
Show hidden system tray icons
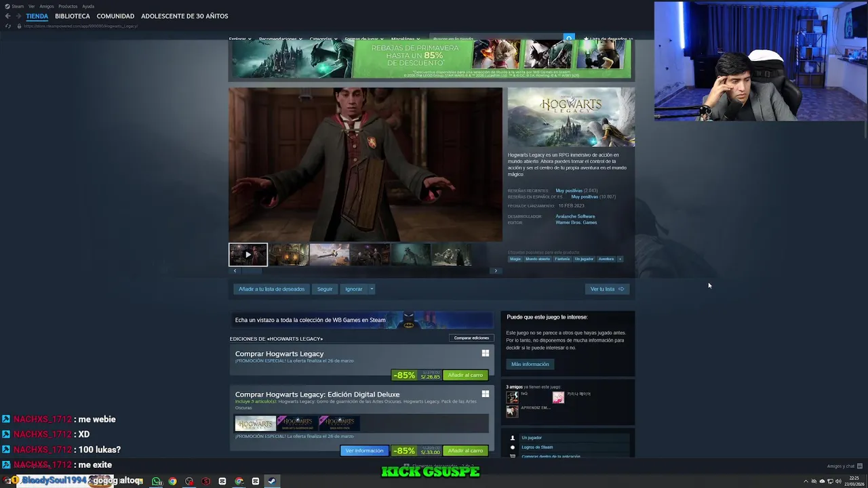806,481
